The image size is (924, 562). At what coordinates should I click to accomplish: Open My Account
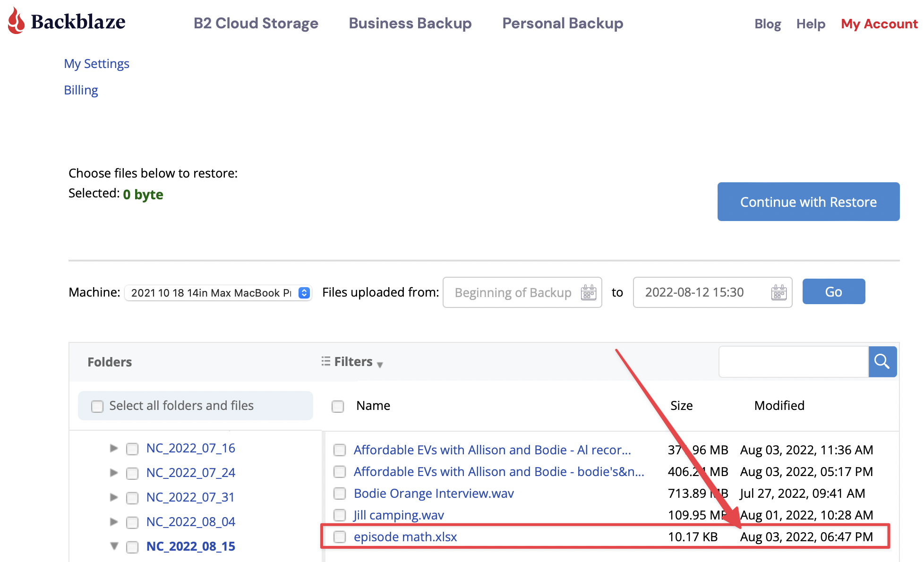coord(879,24)
